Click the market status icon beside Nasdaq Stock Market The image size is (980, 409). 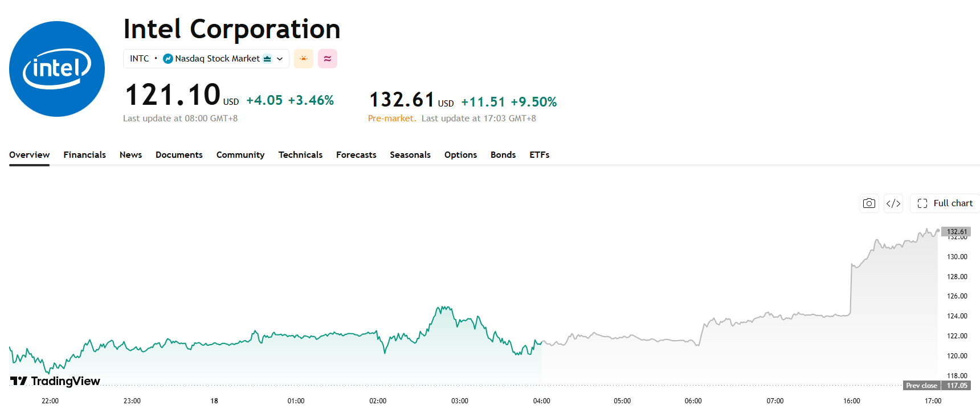[x=267, y=59]
